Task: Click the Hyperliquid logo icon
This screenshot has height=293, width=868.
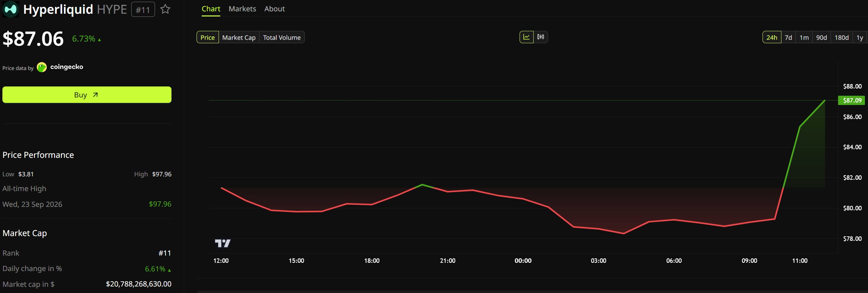Action: 11,9
